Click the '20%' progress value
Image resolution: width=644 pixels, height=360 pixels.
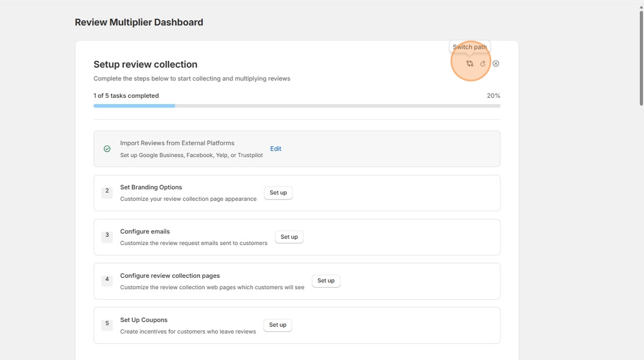493,96
